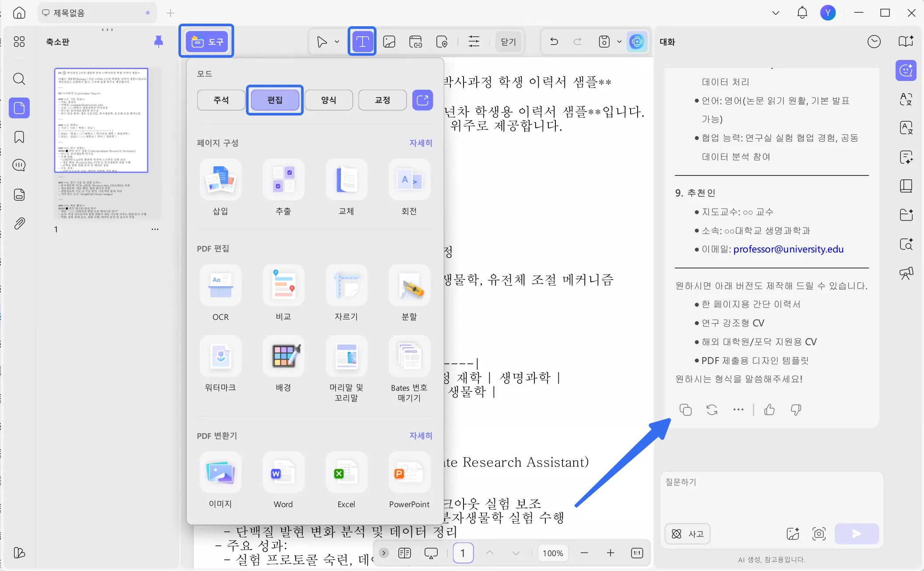Image resolution: width=924 pixels, height=571 pixels.
Task: Expand the page controls chevron at bottom
Action: coord(384,553)
